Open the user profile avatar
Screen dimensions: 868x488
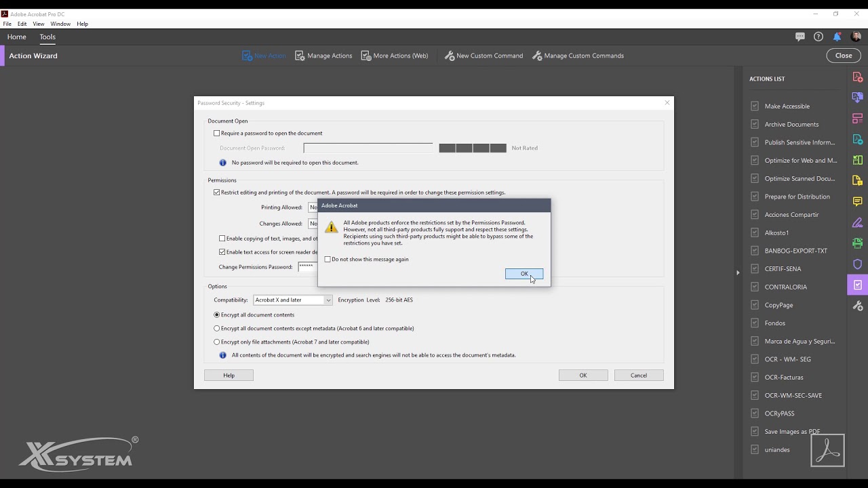click(x=856, y=37)
